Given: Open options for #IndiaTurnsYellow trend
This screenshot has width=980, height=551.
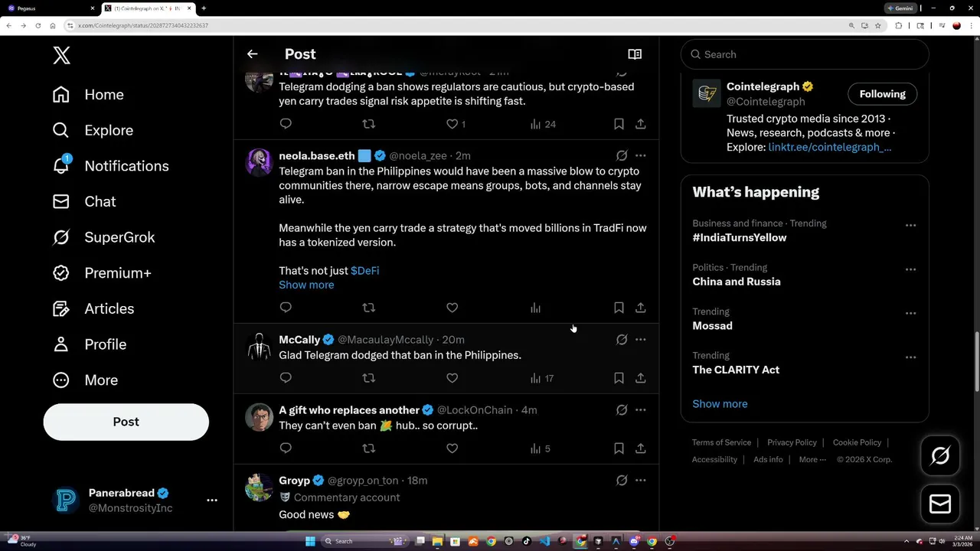Looking at the screenshot, I should click(910, 225).
